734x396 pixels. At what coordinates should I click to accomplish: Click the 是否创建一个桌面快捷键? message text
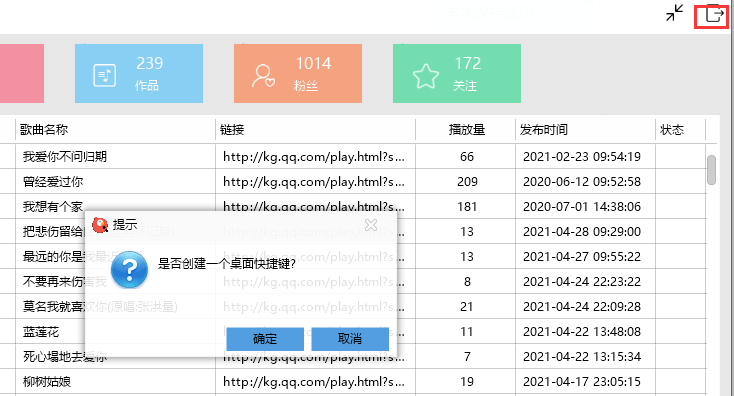click(227, 264)
